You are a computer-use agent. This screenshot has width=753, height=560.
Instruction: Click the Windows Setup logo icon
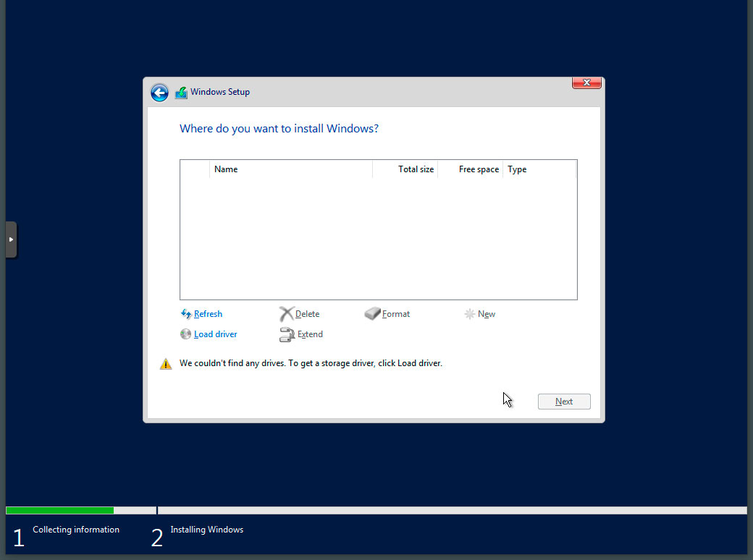click(181, 92)
